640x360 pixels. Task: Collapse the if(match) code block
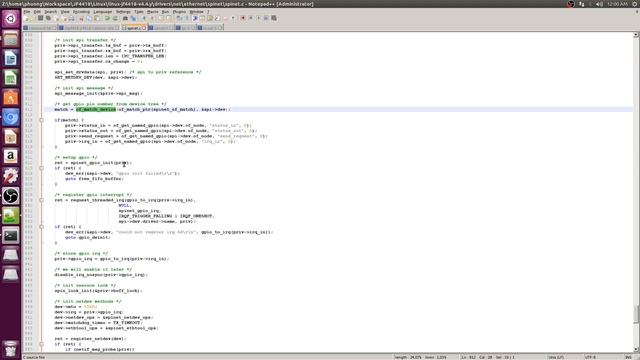[x=41, y=120]
